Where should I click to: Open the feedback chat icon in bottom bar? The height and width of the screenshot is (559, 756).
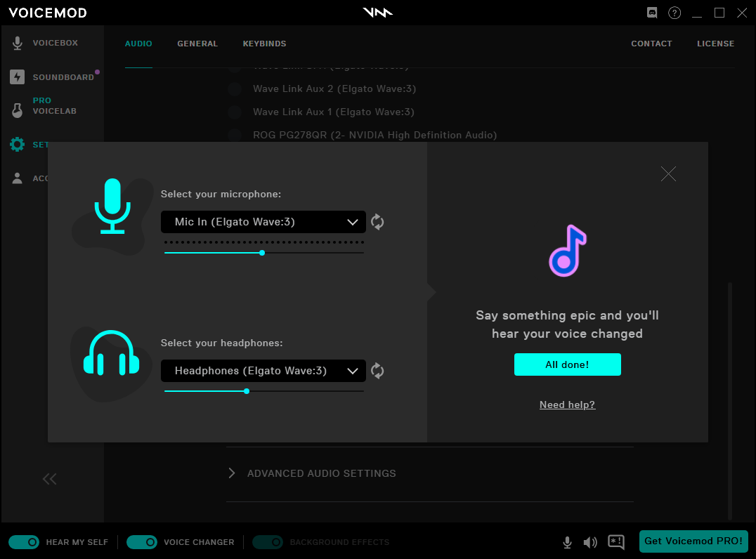click(616, 542)
